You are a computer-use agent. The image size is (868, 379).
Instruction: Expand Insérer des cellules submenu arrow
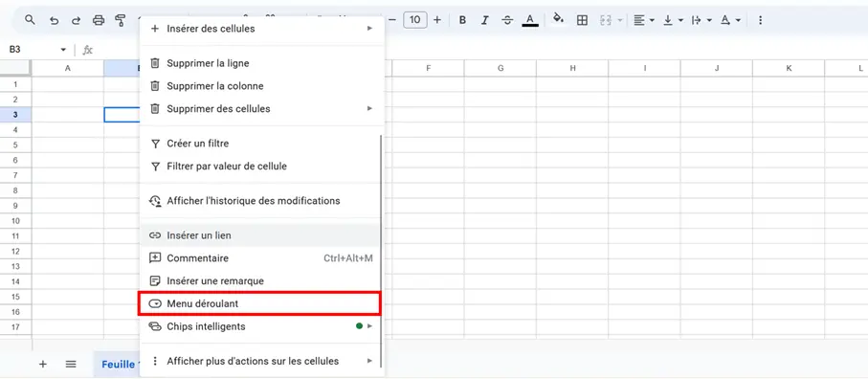[x=369, y=28]
